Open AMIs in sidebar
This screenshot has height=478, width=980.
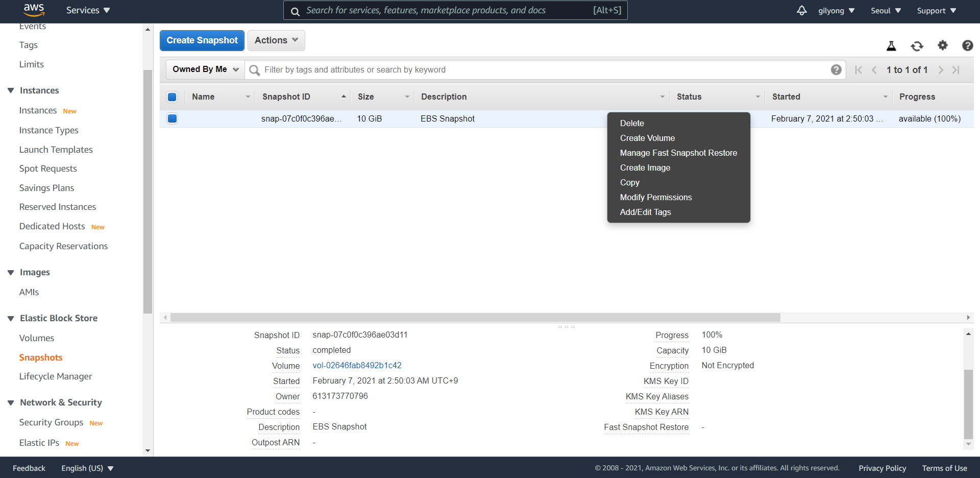(29, 292)
